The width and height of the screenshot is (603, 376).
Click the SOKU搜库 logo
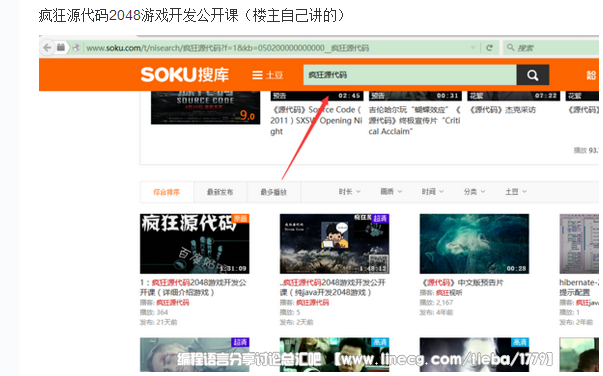[185, 75]
